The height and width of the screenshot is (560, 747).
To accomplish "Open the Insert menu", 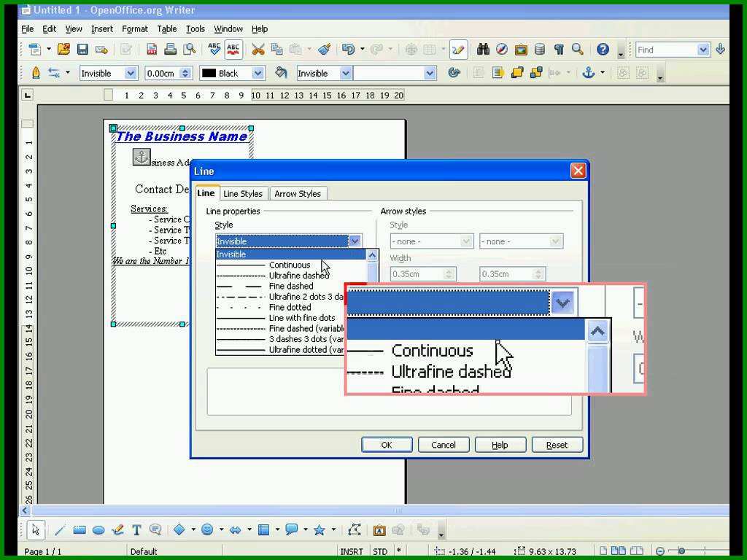I will pos(102,29).
